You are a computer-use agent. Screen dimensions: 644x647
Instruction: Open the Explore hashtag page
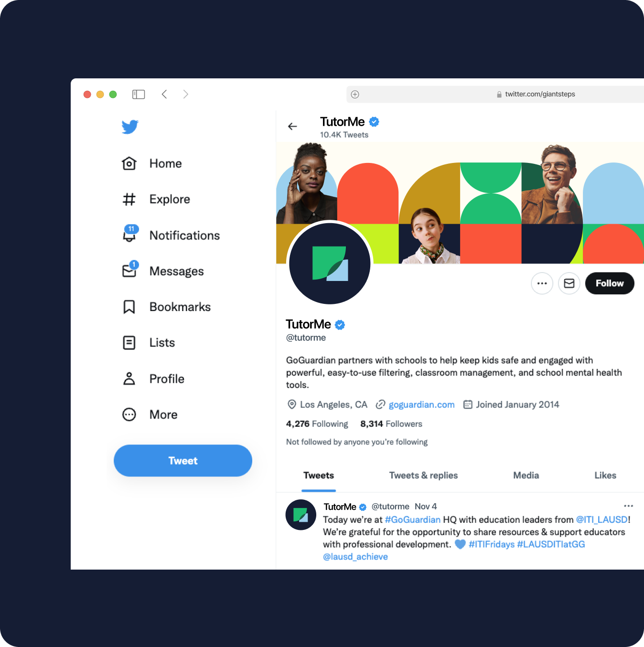(156, 199)
